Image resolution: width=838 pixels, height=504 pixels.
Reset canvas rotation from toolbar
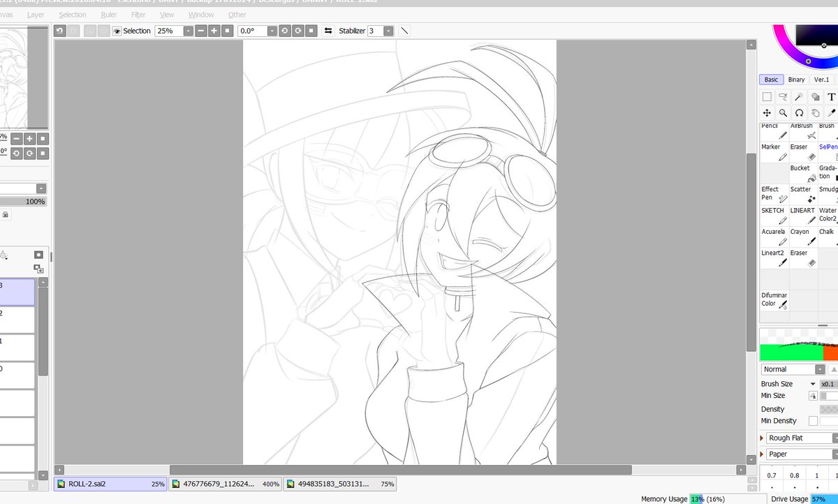311,31
